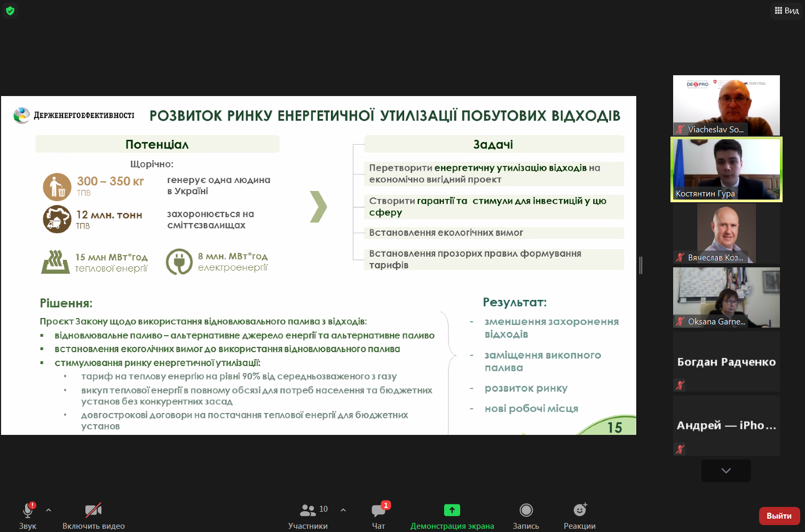Image resolution: width=805 pixels, height=532 pixels.
Task: Open the Чат panel icon
Action: [x=378, y=511]
